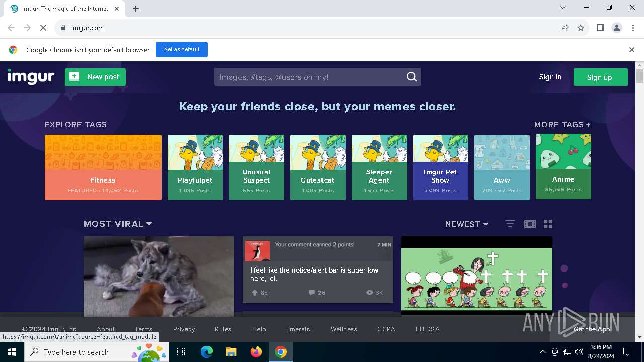Open the volume control in system tray
The image size is (644, 362).
pyautogui.click(x=579, y=352)
